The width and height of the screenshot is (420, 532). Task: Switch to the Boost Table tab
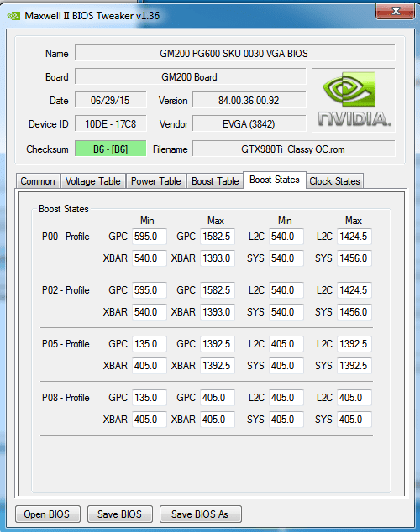(x=215, y=181)
